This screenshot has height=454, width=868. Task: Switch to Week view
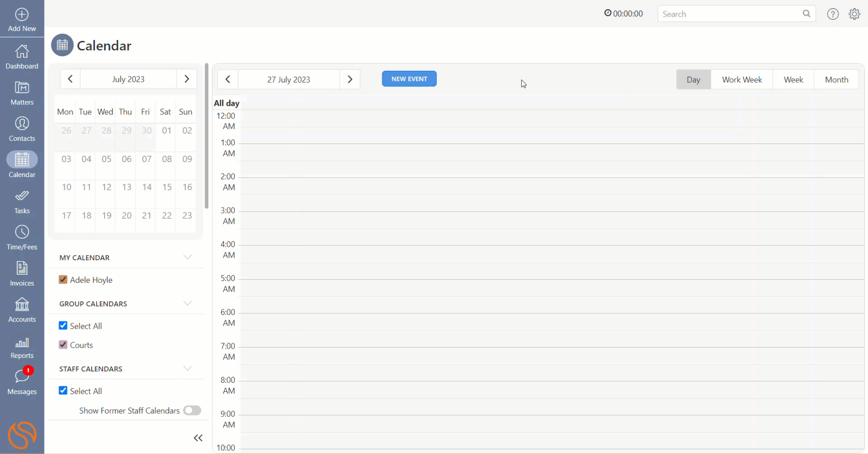(x=793, y=79)
